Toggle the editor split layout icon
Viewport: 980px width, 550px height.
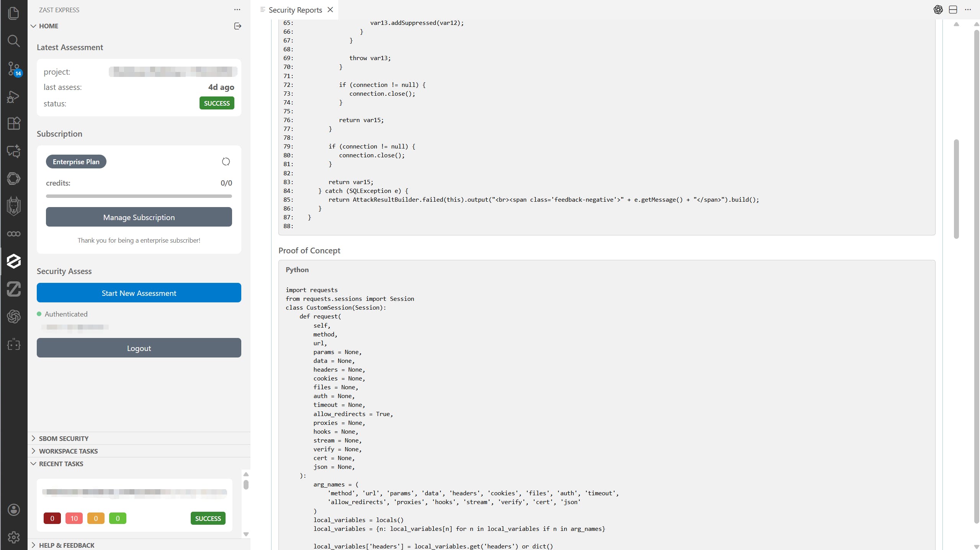[x=953, y=10]
